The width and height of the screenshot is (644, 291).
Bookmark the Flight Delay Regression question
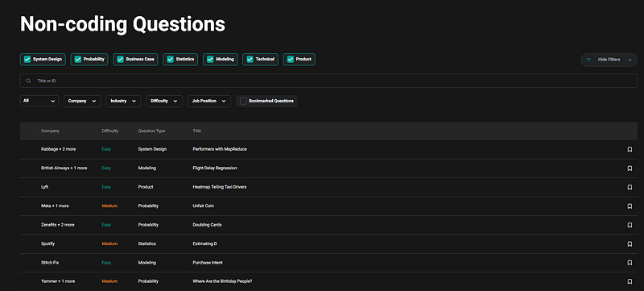tap(630, 168)
